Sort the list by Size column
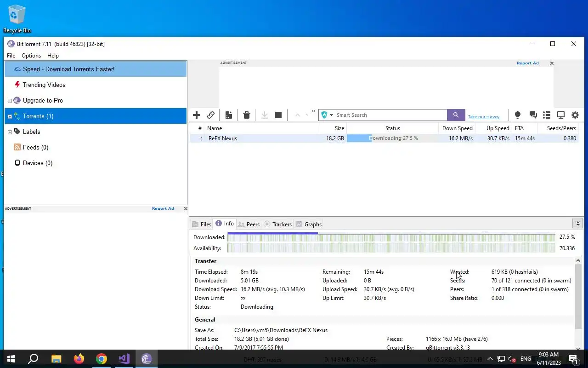This screenshot has width=588, height=368. pyautogui.click(x=333, y=128)
